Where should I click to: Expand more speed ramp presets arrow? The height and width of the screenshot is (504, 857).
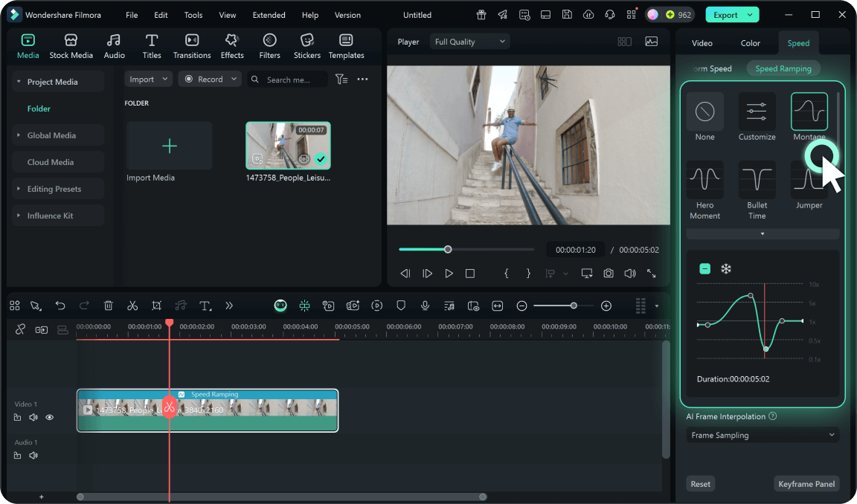click(x=763, y=233)
